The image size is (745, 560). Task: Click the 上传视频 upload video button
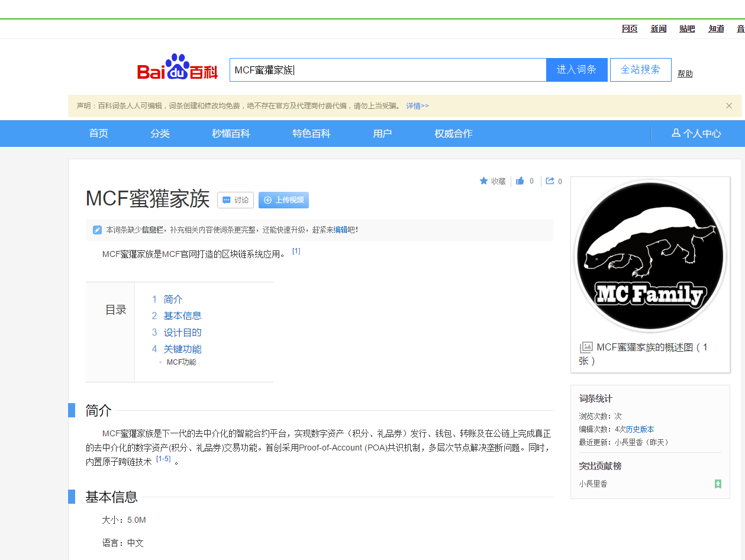[x=283, y=200]
